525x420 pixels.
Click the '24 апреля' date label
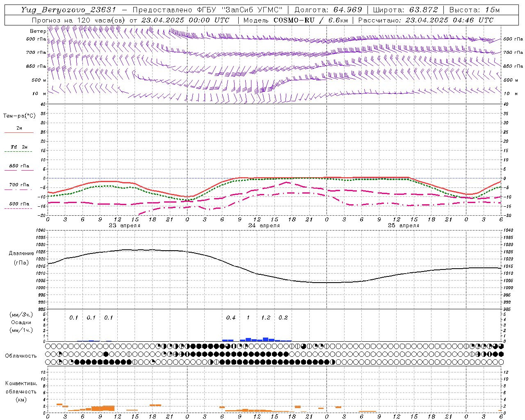[x=264, y=226]
